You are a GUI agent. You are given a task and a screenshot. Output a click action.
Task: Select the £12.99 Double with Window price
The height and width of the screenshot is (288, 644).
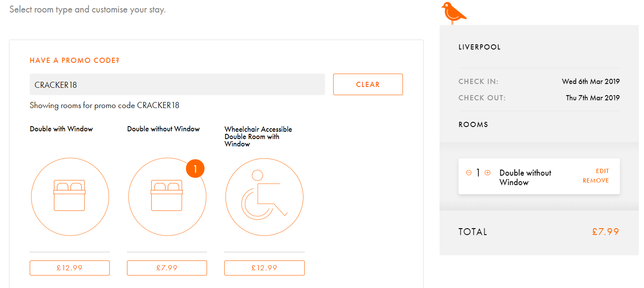pos(70,268)
